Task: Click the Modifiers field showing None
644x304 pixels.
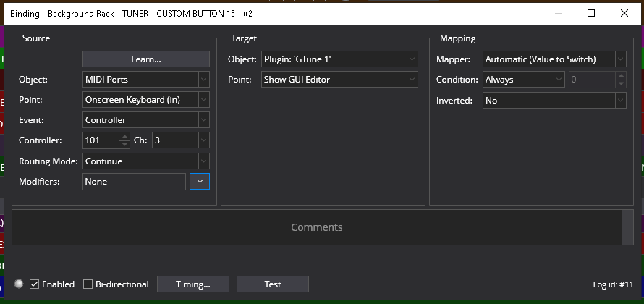Action: point(134,182)
